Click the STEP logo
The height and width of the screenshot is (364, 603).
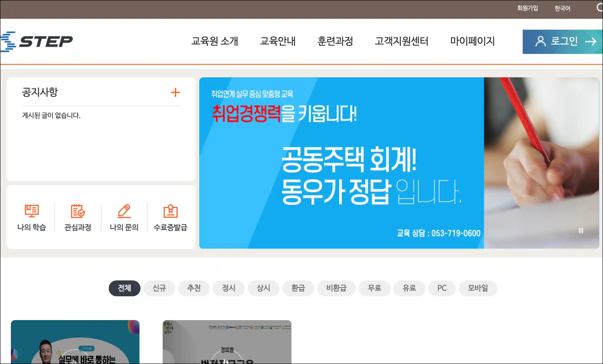tap(36, 42)
